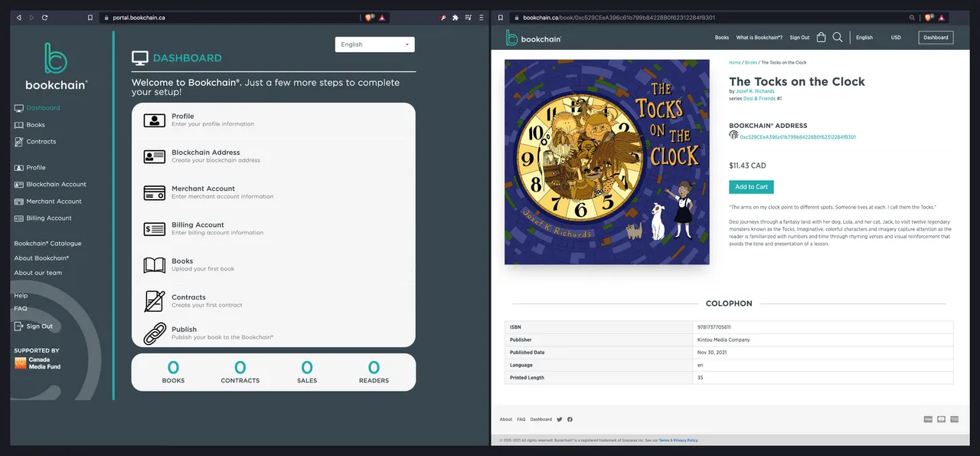The width and height of the screenshot is (980, 456).
Task: Reload the portal.bookchain.ca page
Action: [x=44, y=17]
